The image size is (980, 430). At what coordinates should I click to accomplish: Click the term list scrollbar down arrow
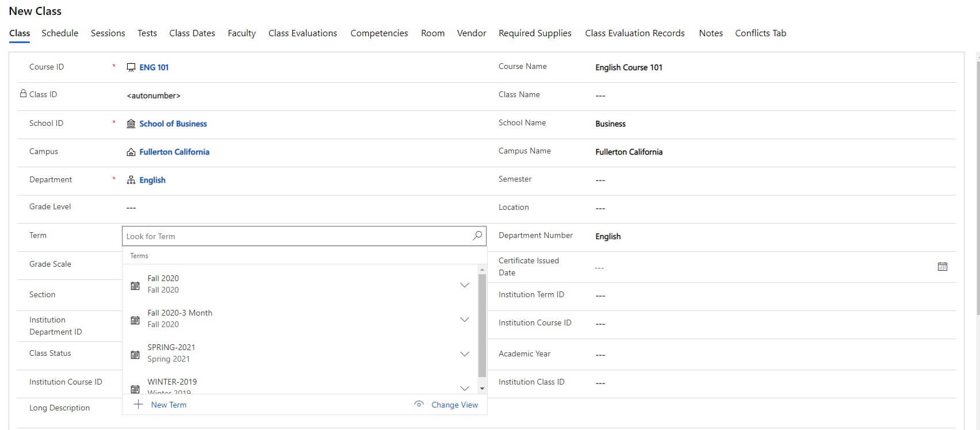coord(482,389)
